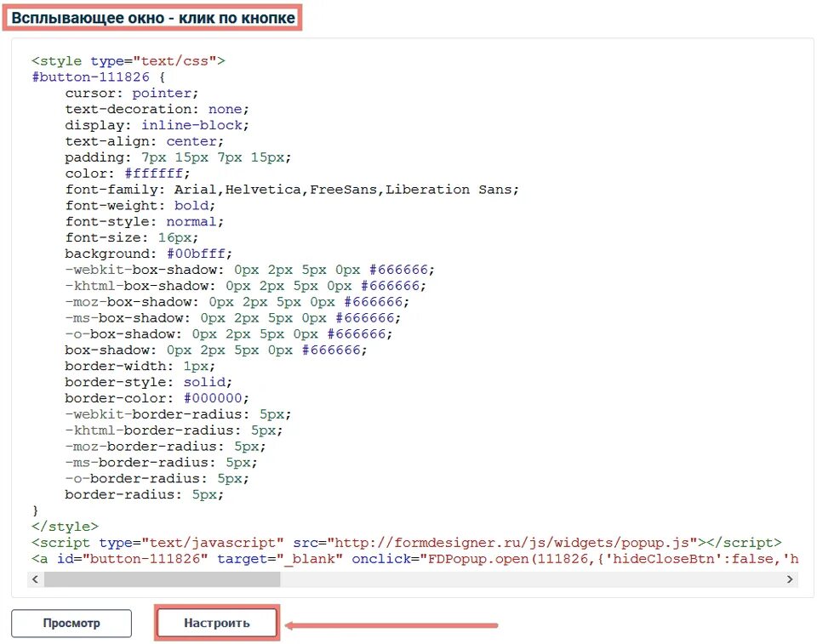Click the heading Всплывающее окно - клик по кнопке
This screenshot has height=644, width=817.
153,18
